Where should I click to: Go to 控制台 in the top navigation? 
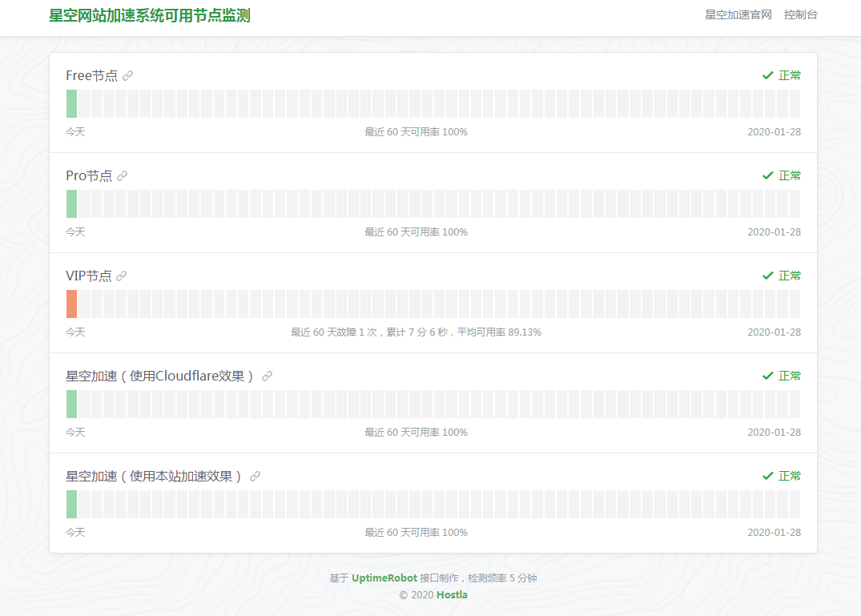[801, 15]
